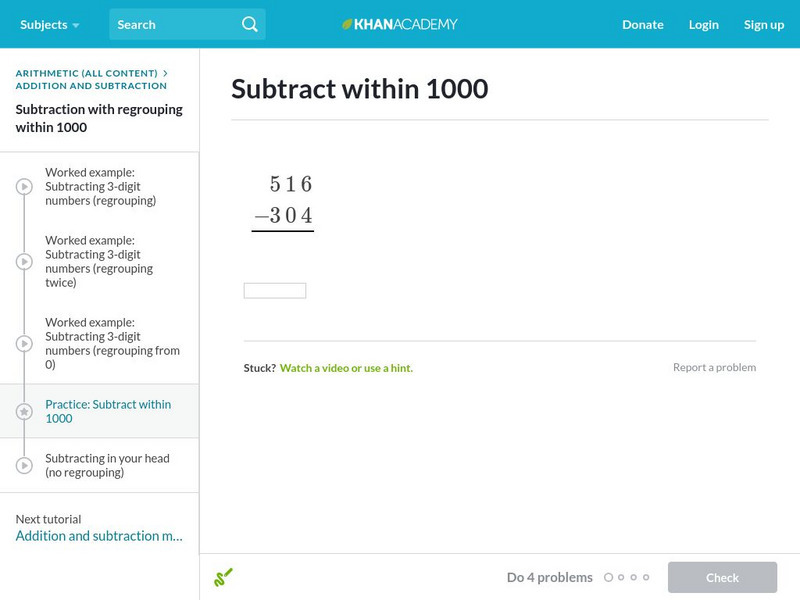The image size is (800, 600).
Task: Click the Sign up link
Action: coord(764,24)
